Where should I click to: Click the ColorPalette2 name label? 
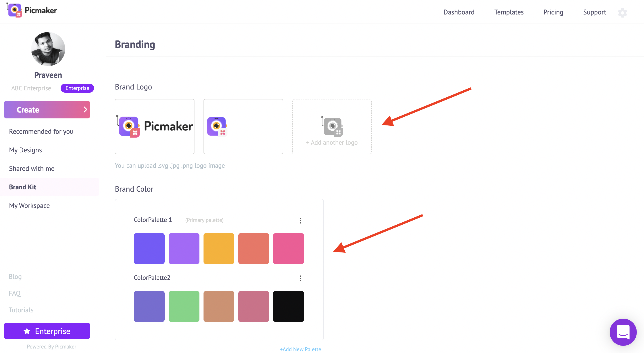152,278
